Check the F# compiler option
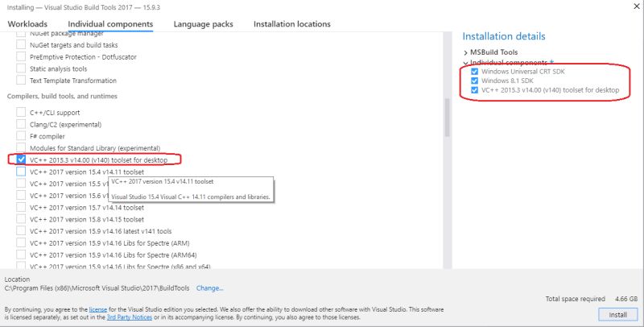Image resolution: width=644 pixels, height=327 pixels. pyautogui.click(x=21, y=136)
